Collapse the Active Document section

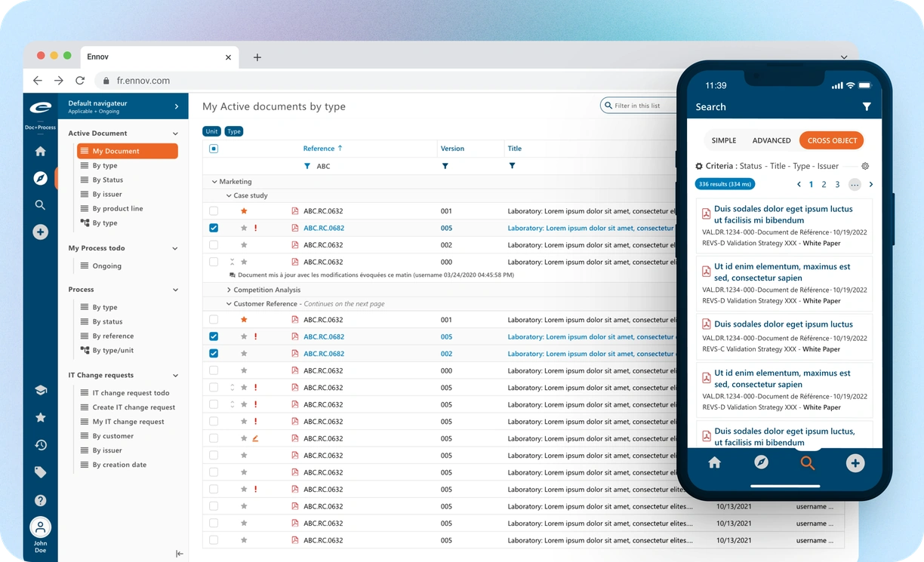[175, 134]
